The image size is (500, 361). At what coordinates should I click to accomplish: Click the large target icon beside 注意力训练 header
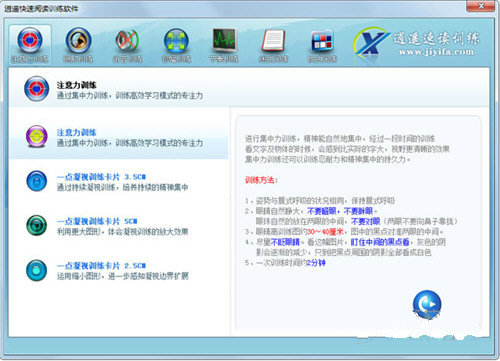(x=37, y=89)
